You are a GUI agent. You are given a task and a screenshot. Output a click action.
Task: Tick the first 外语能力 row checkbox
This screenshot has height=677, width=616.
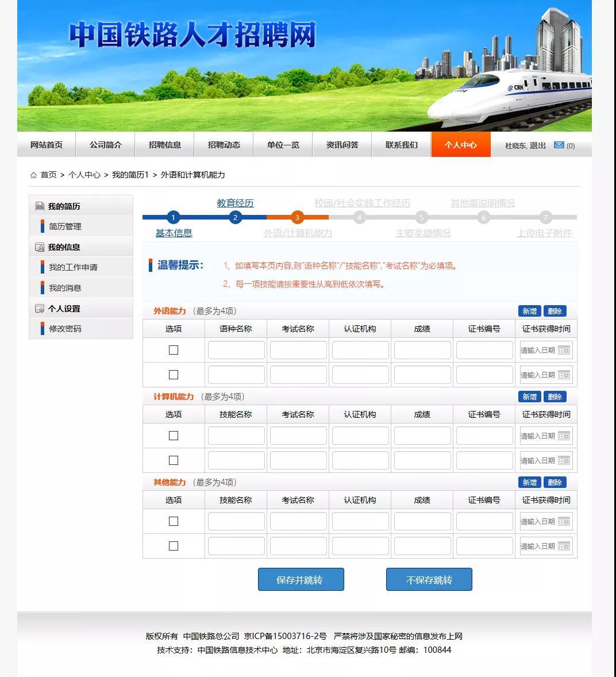coord(174,350)
